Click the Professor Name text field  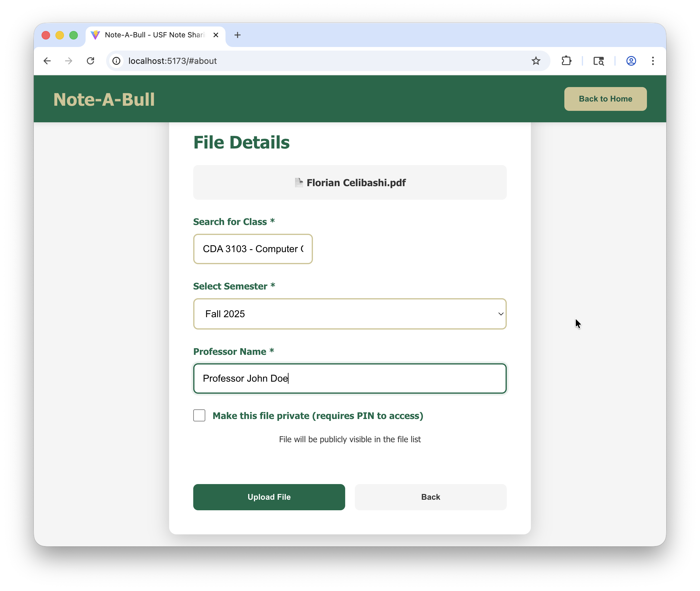point(349,378)
